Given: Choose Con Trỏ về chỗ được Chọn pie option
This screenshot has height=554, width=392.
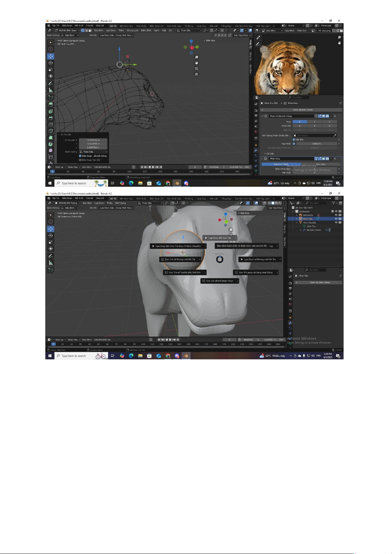Looking at the screenshot, I should coord(220,281).
